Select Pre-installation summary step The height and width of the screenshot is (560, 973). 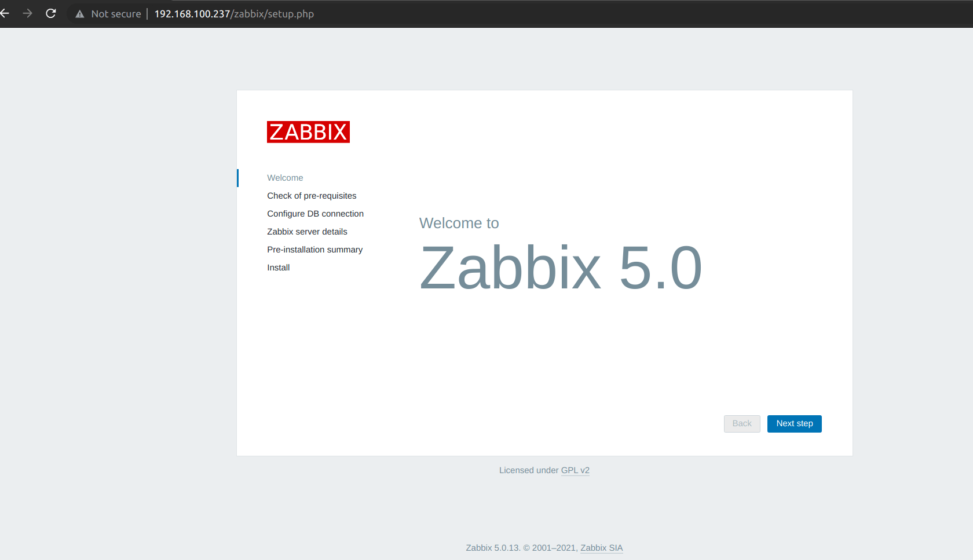(314, 250)
